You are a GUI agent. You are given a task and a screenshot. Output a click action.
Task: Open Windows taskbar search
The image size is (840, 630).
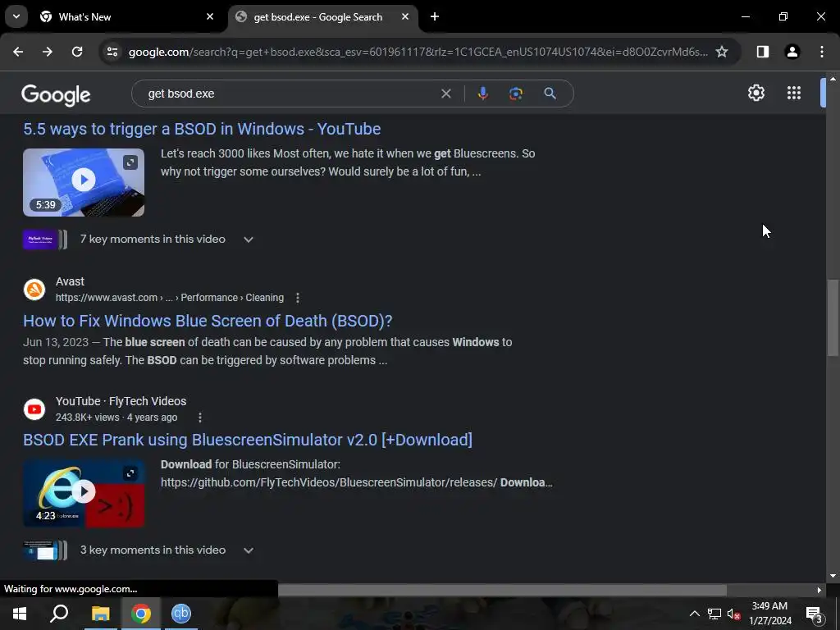(59, 614)
